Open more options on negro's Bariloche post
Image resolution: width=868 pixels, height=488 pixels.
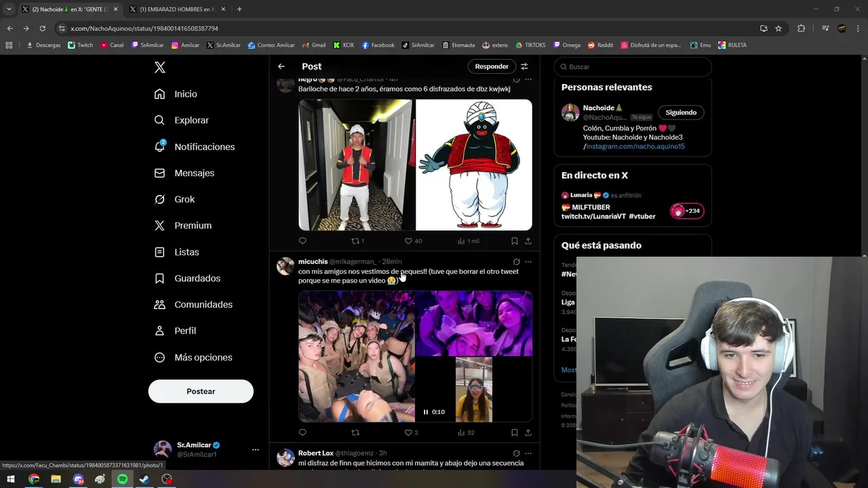coord(528,80)
